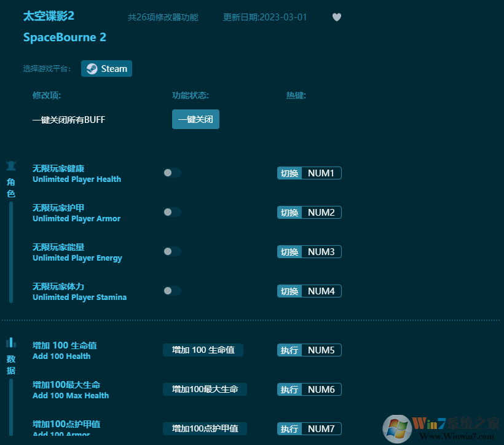Click the 切换 label beside NUM2
Viewport: 504px width, 445px height.
pyautogui.click(x=289, y=213)
